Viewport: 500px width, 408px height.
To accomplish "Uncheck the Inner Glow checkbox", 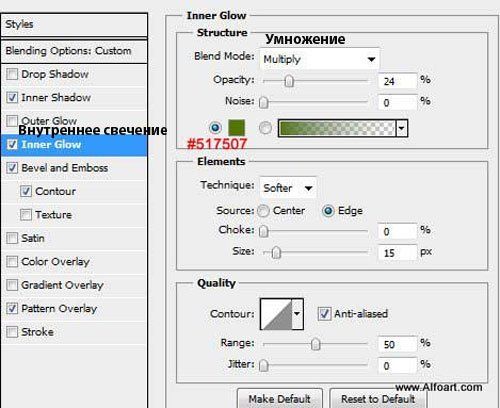I will coord(12,144).
